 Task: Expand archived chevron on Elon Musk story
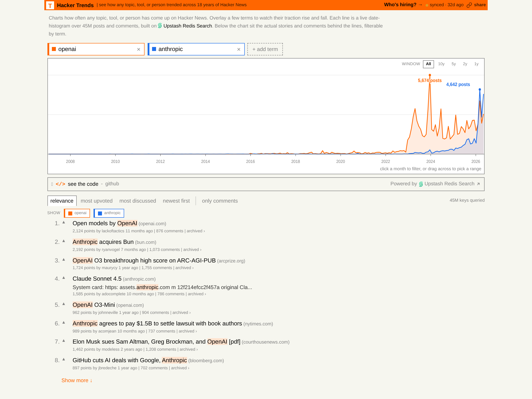[197, 349]
